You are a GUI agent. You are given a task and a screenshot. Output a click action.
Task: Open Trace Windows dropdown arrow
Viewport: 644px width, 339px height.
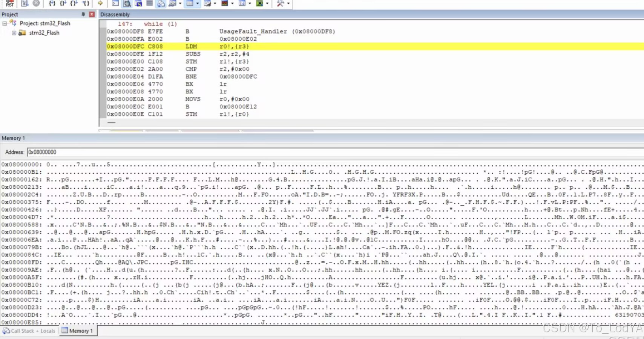coord(250,3)
